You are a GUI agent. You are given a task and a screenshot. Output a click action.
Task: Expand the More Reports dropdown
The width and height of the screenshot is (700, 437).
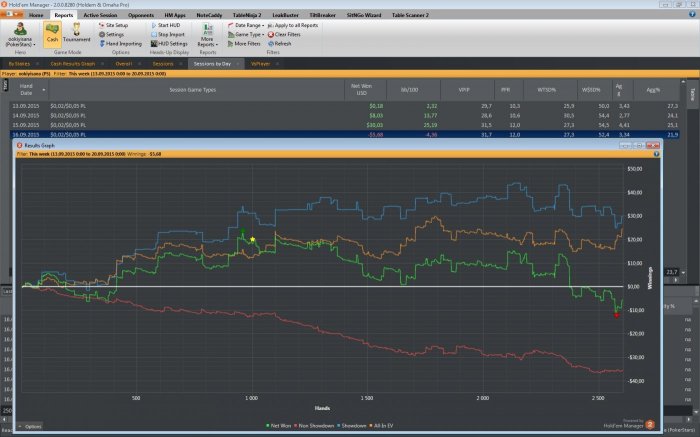coord(207,40)
